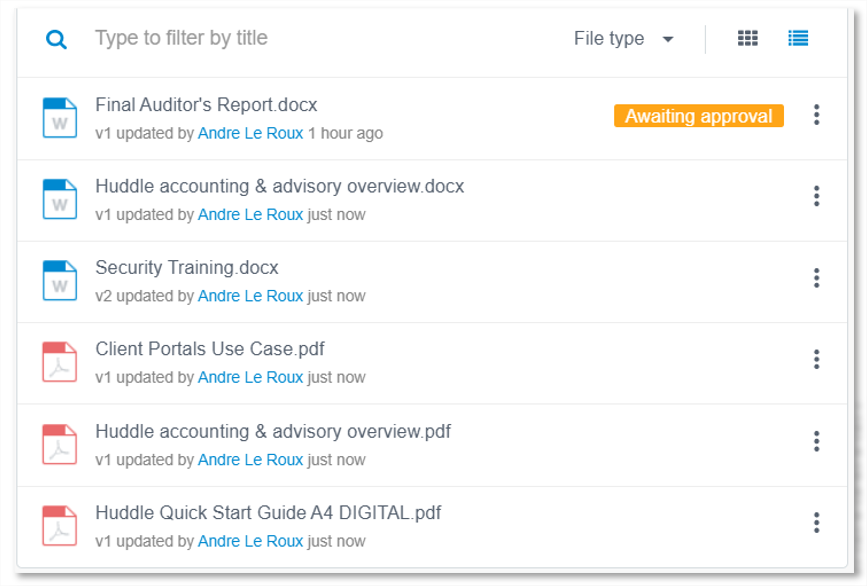Open more actions for Huddle accounting overview.pdf
This screenshot has width=867, height=586.
(x=816, y=441)
